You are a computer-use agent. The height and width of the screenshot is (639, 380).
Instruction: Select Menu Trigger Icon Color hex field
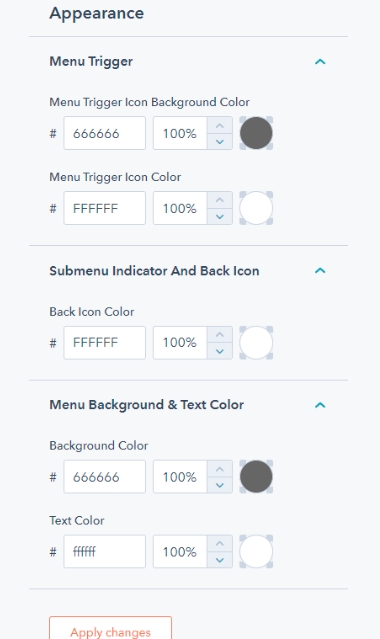pos(104,208)
